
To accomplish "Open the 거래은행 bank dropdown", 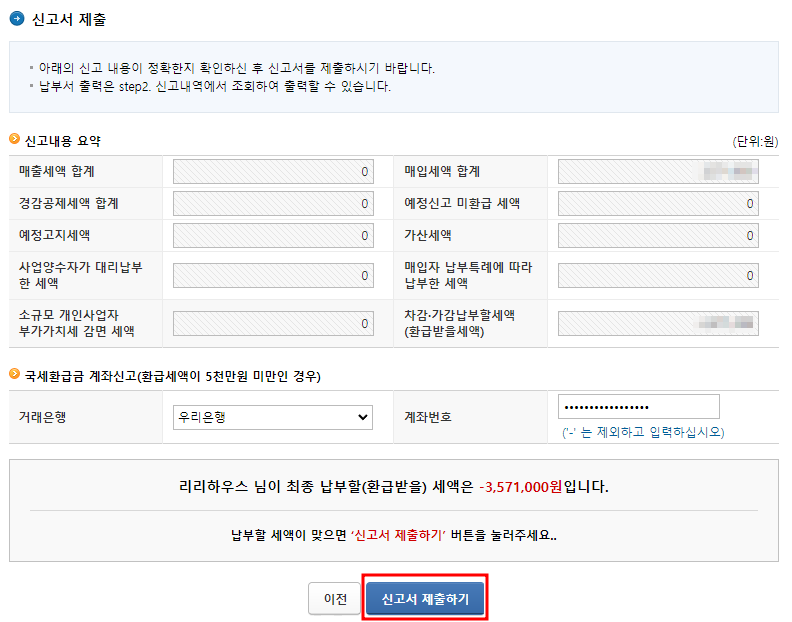I will click(273, 417).
